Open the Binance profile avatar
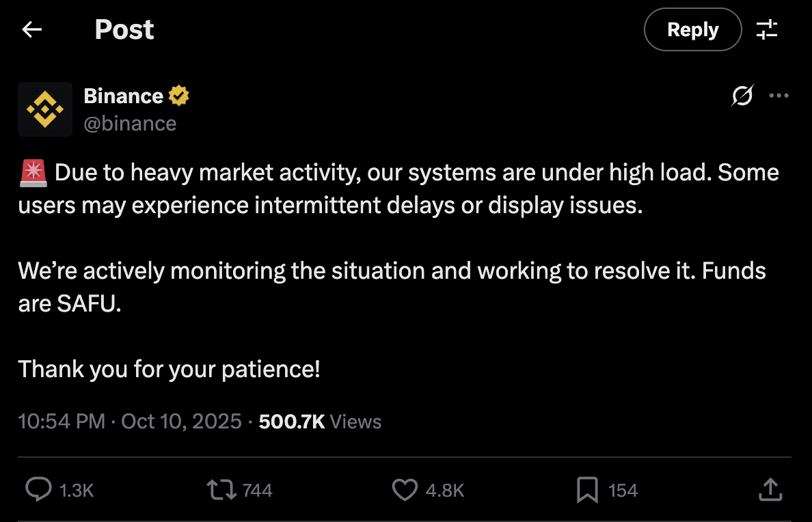This screenshot has height=522, width=812. click(45, 109)
